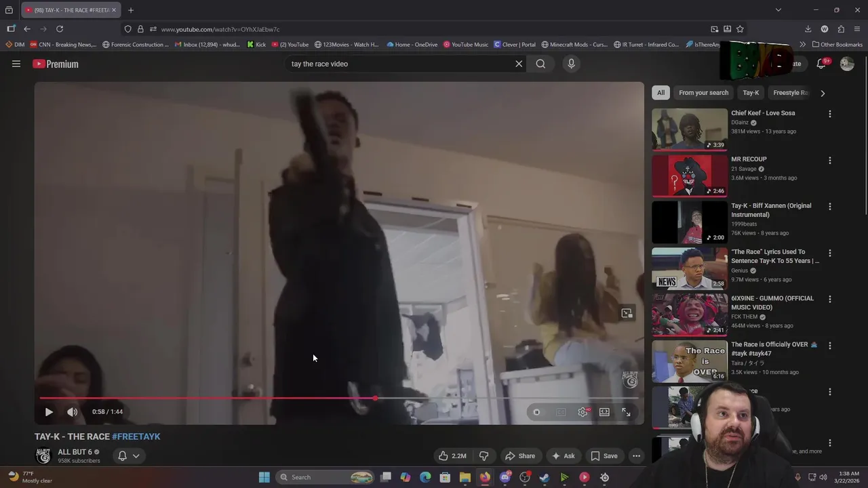List all tabs with the chevron
This screenshot has width=868, height=488.
point(778,10)
